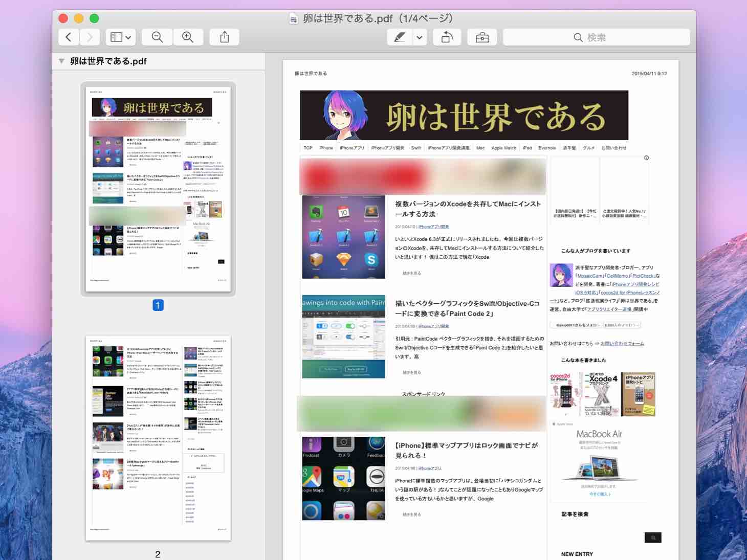747x560 pixels.
Task: Click the Xcode article app icons thumbnail
Action: coord(343,237)
